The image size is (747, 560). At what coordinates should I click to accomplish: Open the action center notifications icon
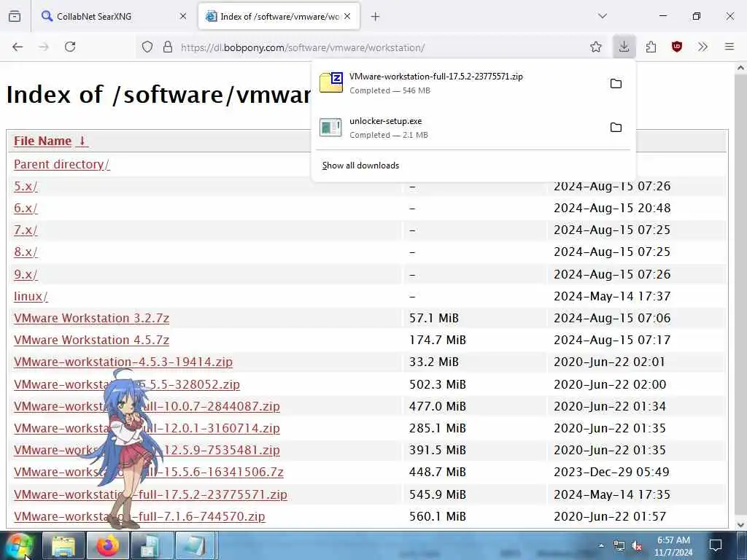pos(715,545)
